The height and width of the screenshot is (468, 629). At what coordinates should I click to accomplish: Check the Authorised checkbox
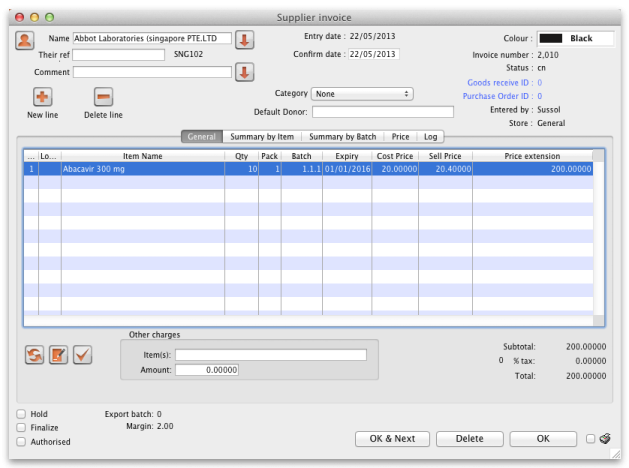22,441
